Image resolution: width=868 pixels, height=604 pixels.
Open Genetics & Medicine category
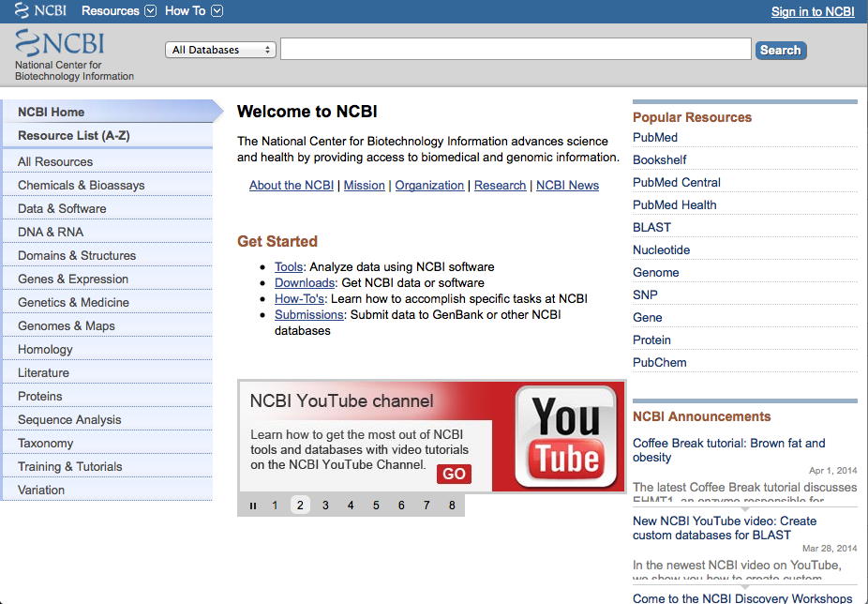tap(108, 302)
